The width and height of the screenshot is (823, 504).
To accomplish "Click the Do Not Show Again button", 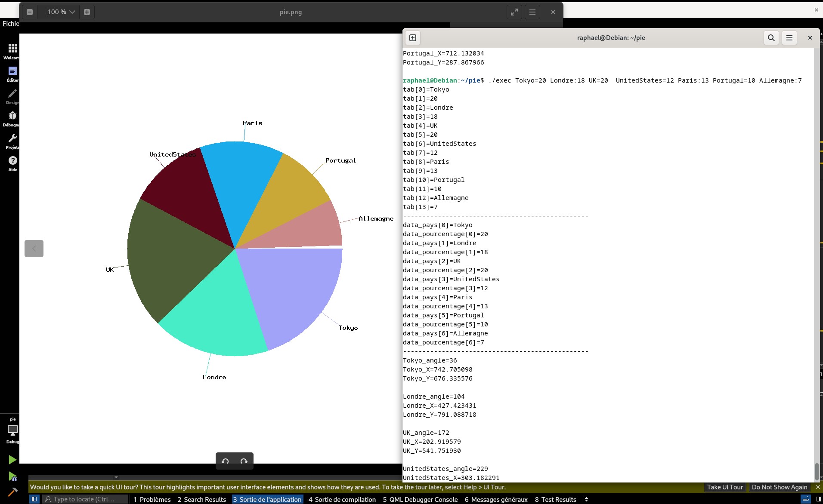I will point(779,487).
